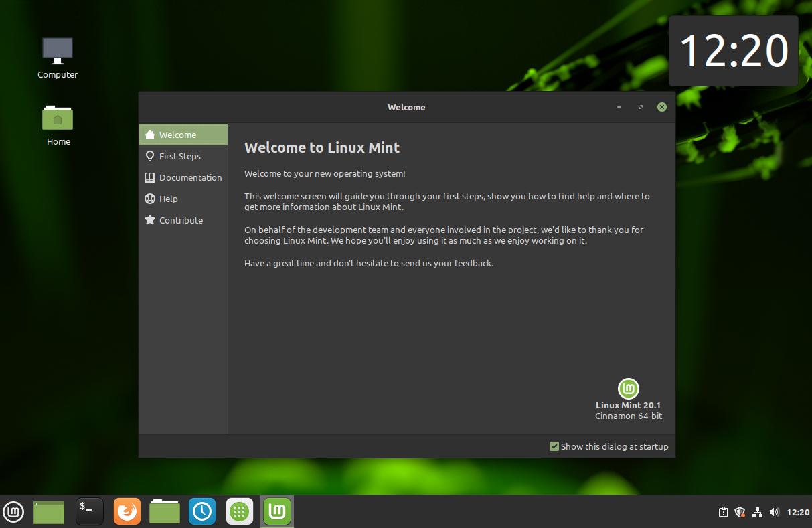Click the Linux Mint 20.1 version text
The height and width of the screenshot is (528, 812).
(628, 405)
